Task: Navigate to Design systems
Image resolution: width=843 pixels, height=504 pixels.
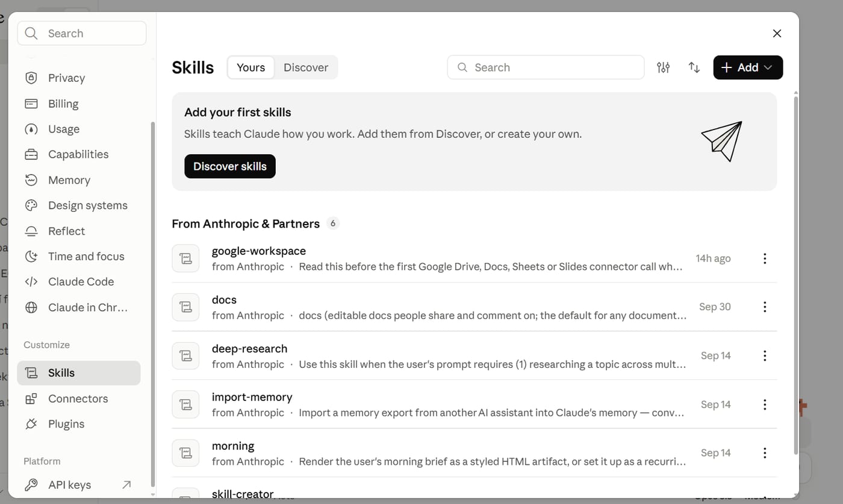Action: pos(79,205)
